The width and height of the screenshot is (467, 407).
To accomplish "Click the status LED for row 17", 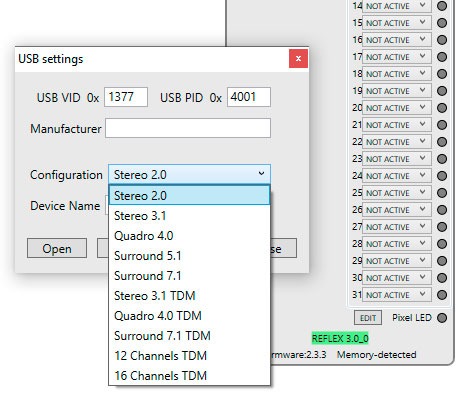I will (442, 57).
